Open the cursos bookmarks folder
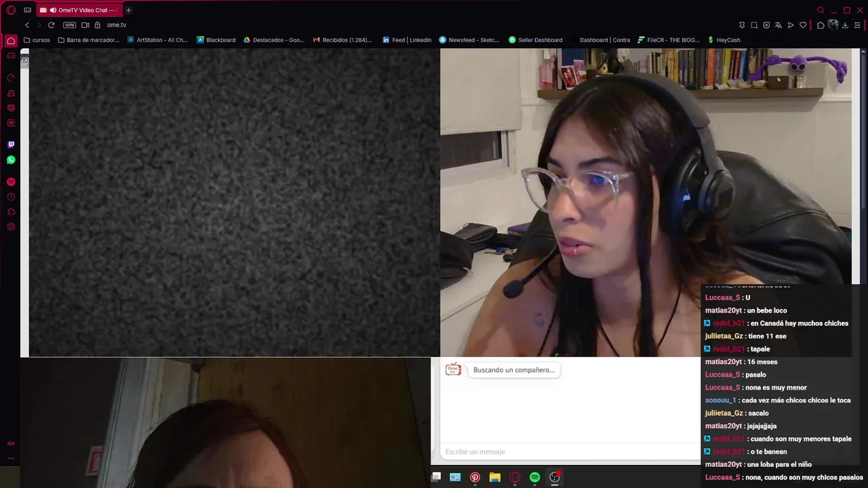 [37, 40]
